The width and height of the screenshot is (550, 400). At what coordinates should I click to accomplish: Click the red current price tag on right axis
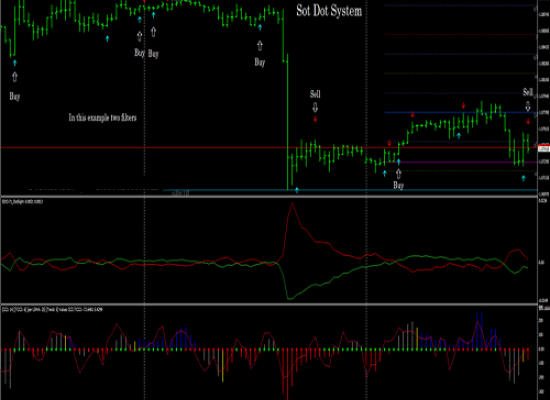click(x=544, y=148)
